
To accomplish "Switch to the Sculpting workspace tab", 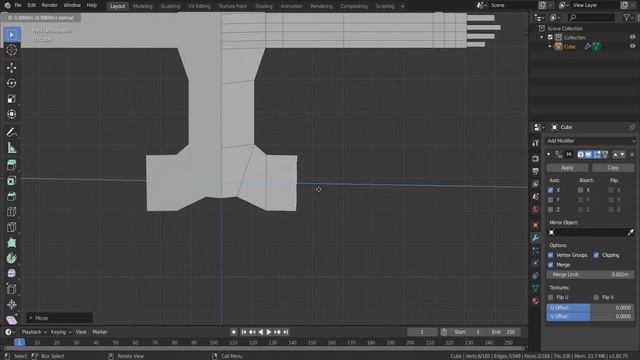I will tap(170, 6).
